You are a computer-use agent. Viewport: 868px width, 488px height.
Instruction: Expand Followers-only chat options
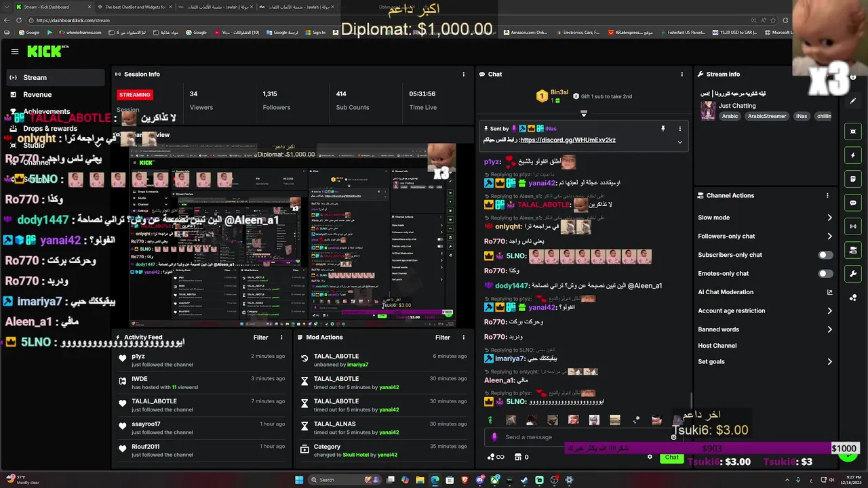click(x=829, y=236)
